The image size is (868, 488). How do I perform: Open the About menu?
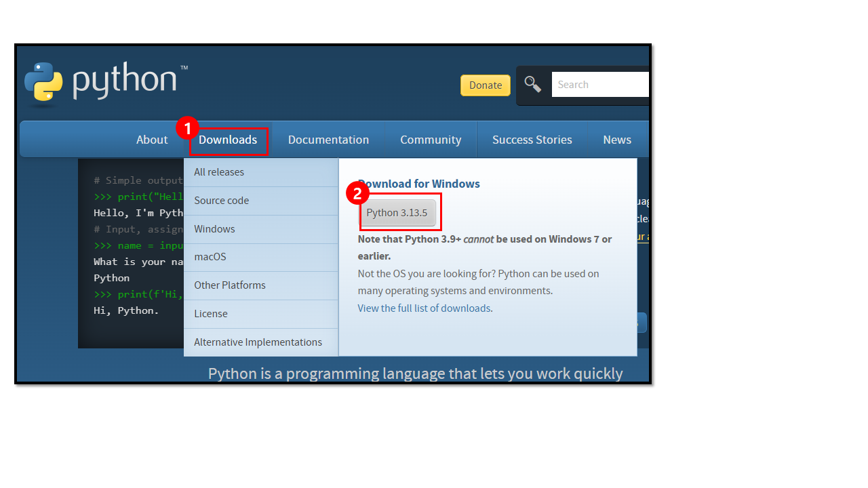click(152, 140)
